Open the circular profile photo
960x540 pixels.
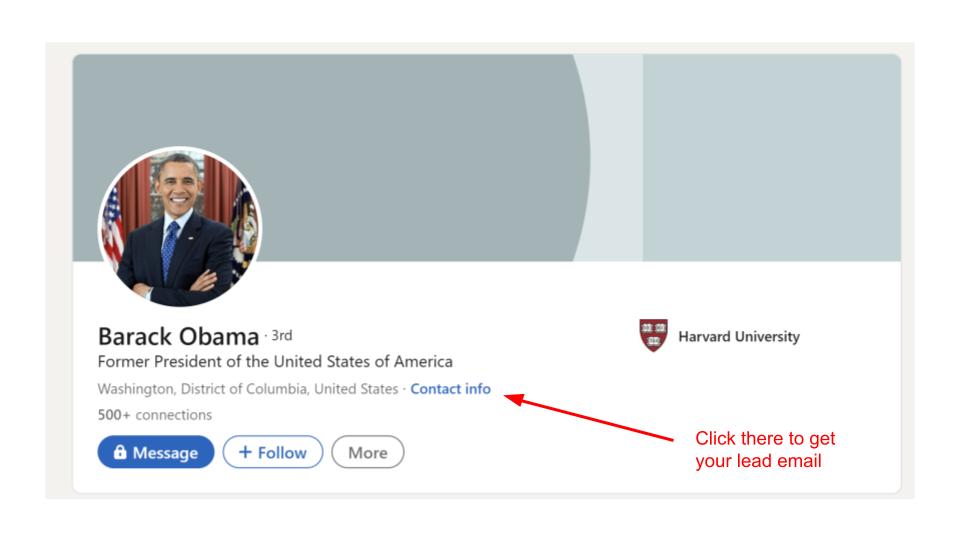point(179,226)
